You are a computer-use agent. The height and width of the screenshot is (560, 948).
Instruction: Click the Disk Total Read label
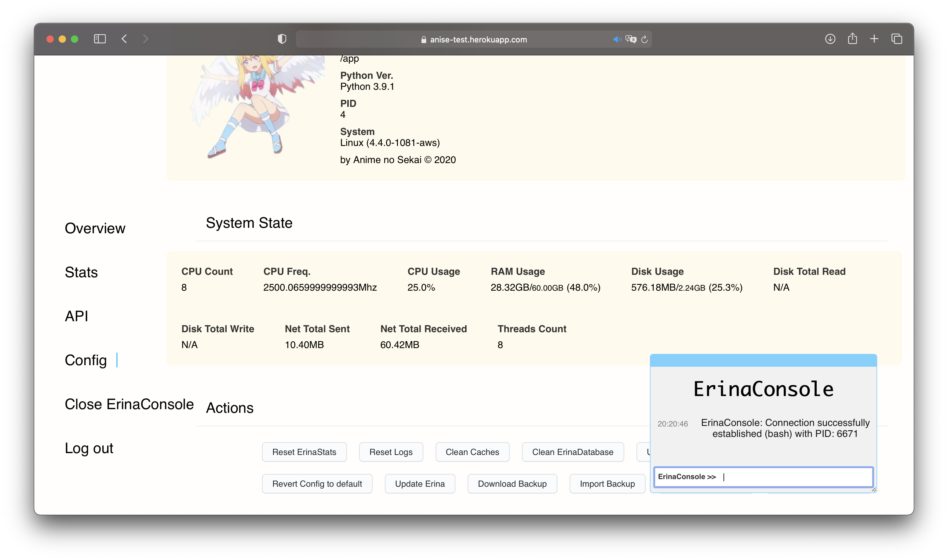(x=809, y=271)
